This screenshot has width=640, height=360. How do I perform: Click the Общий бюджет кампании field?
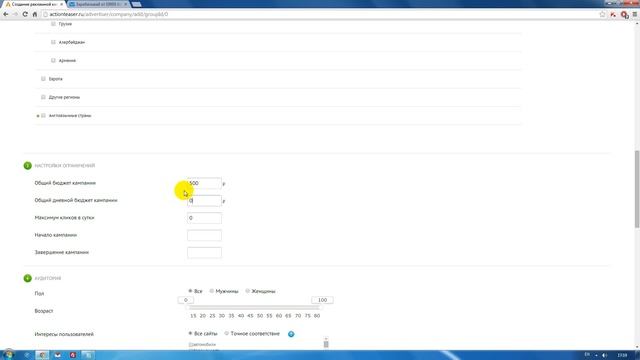[x=204, y=183]
